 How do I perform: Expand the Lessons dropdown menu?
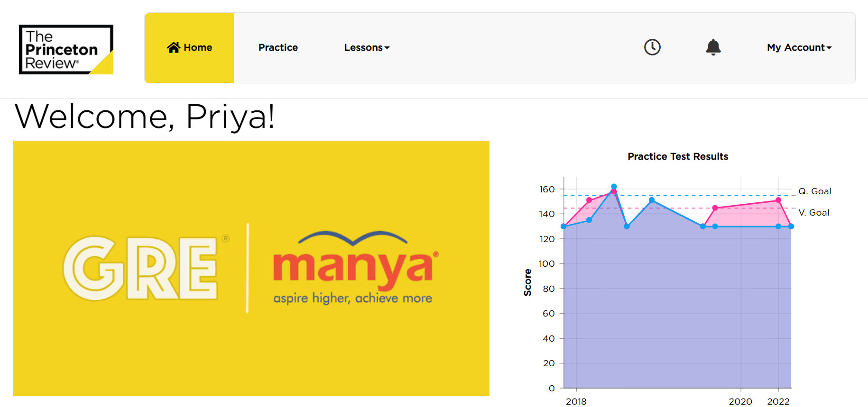pyautogui.click(x=367, y=47)
